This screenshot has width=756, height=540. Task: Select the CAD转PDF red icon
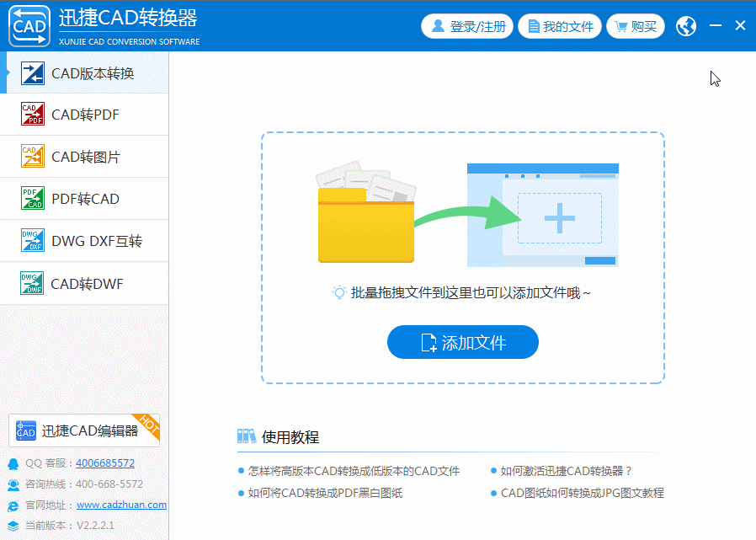33,114
